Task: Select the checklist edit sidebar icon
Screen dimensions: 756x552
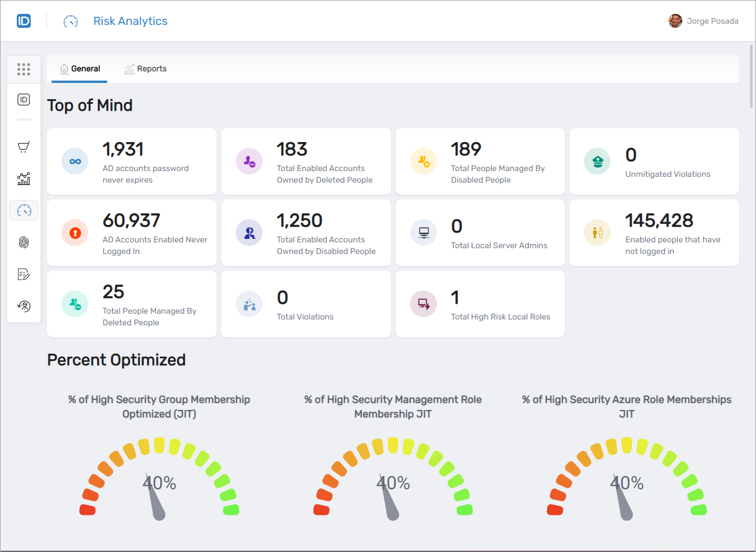Action: click(24, 274)
